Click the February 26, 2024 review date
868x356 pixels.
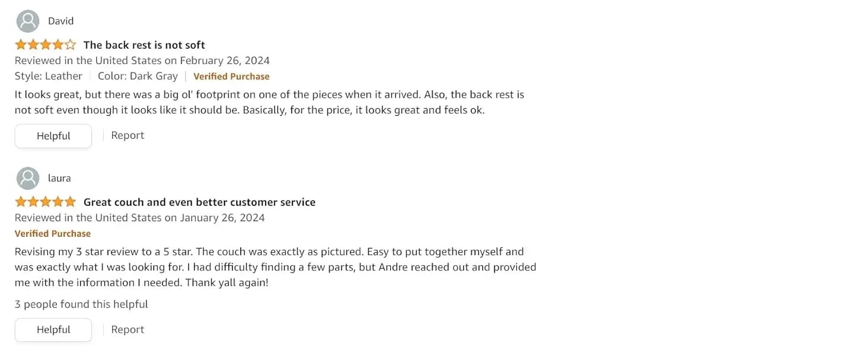click(x=225, y=61)
